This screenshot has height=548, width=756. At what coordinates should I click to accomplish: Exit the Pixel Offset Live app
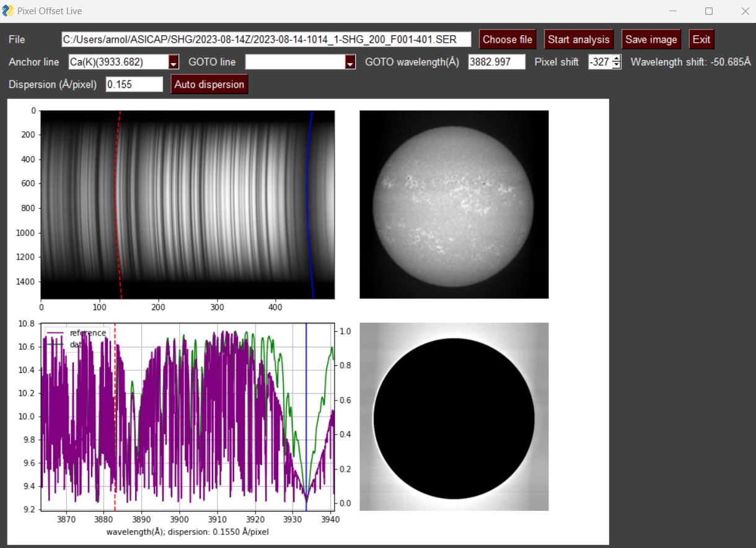point(701,40)
